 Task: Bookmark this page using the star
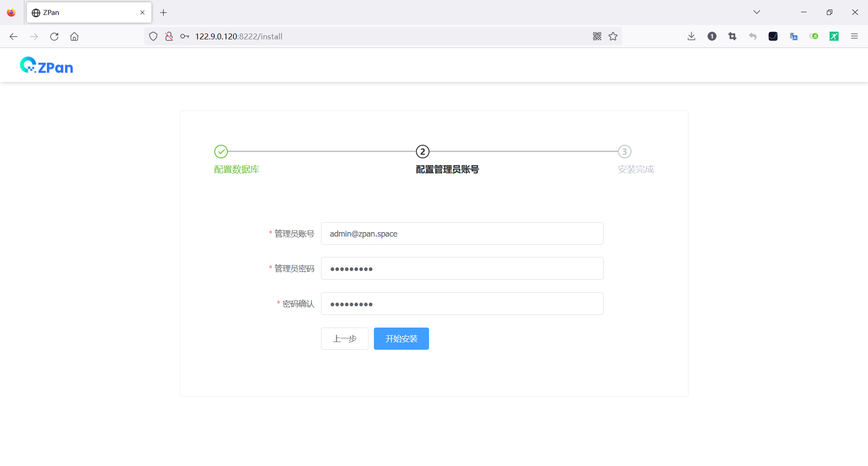click(613, 36)
